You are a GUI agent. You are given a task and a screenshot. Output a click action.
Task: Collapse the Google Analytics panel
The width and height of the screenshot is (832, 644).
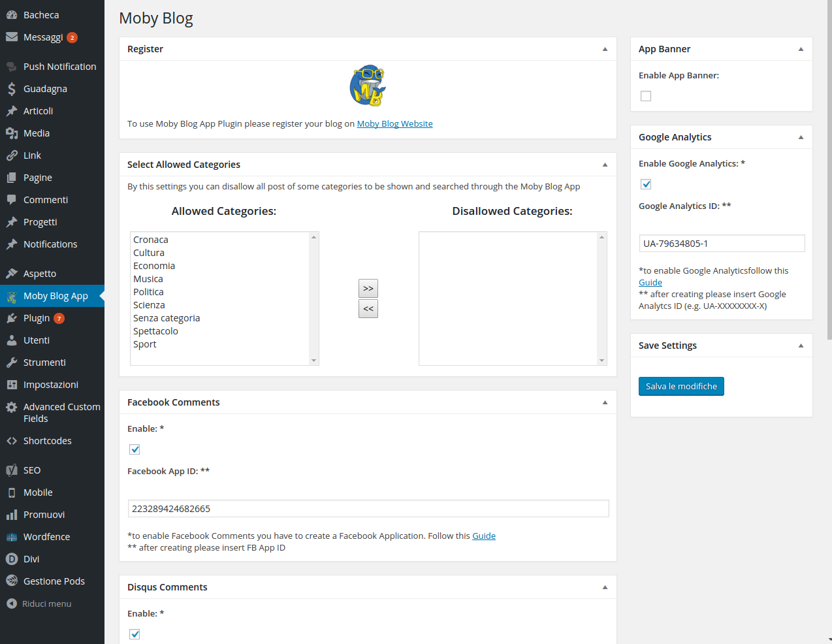point(801,137)
